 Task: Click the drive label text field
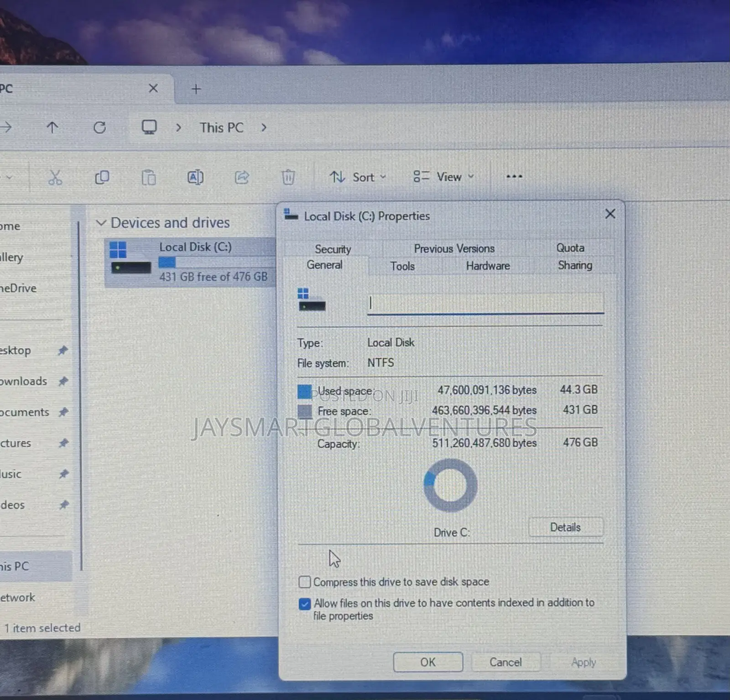485,303
